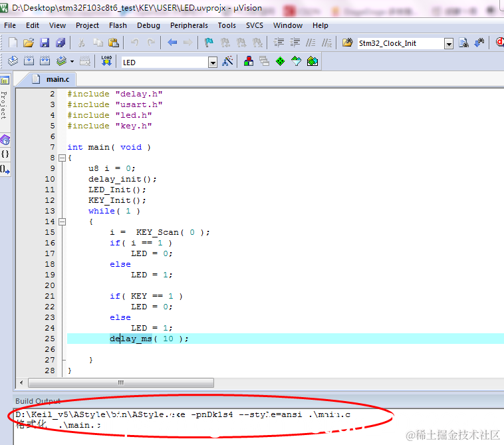Open the LED target selection dropdown

tap(213, 63)
